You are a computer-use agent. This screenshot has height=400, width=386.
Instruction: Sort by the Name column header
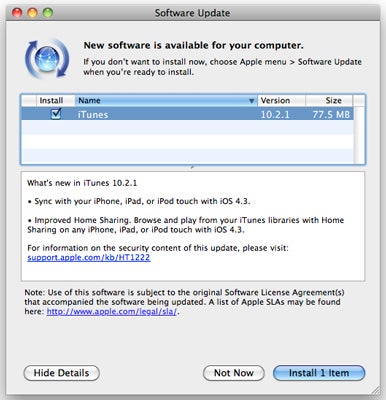tap(166, 100)
